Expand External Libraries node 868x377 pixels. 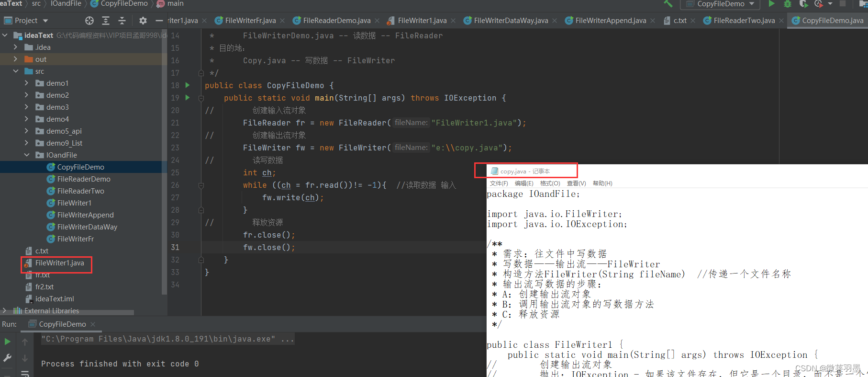click(x=5, y=310)
